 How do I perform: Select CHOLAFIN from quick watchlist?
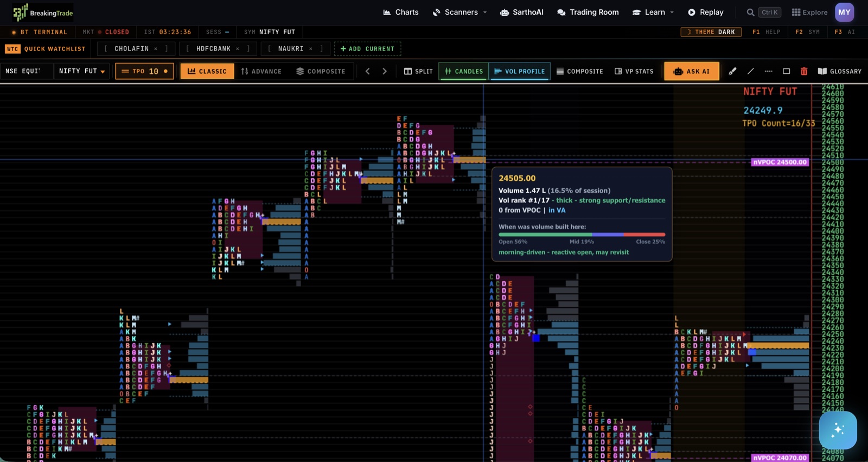(x=131, y=49)
